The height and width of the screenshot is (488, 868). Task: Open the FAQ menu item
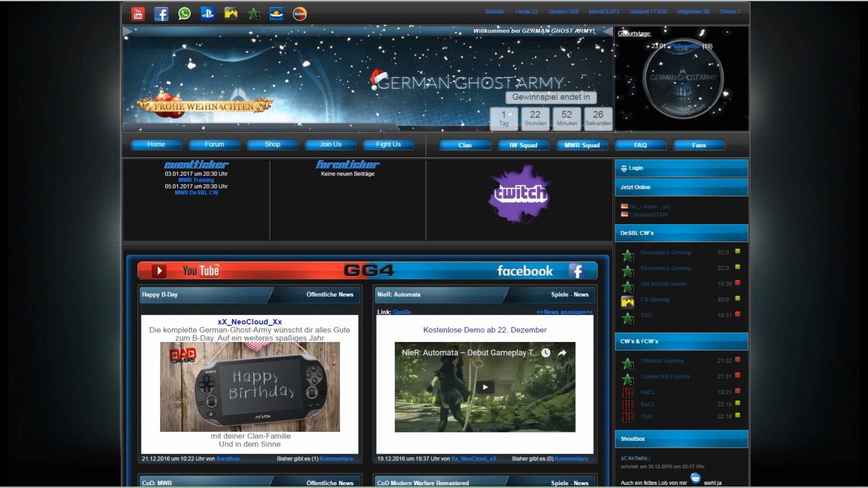[640, 145]
